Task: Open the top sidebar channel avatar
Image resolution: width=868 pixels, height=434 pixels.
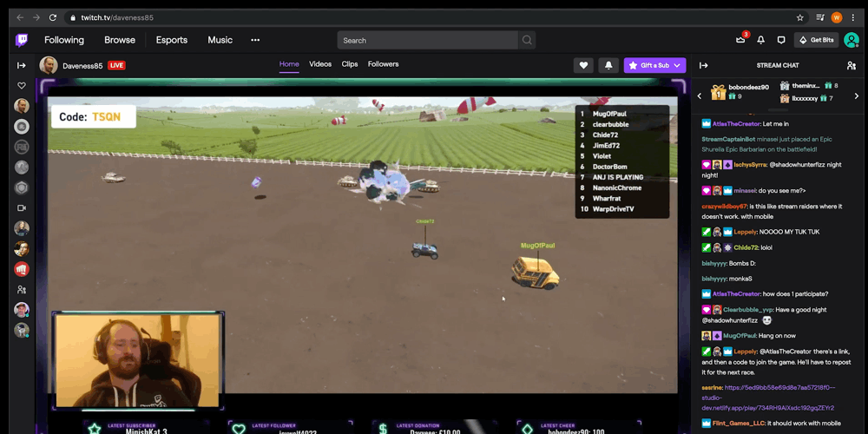Action: pyautogui.click(x=22, y=106)
